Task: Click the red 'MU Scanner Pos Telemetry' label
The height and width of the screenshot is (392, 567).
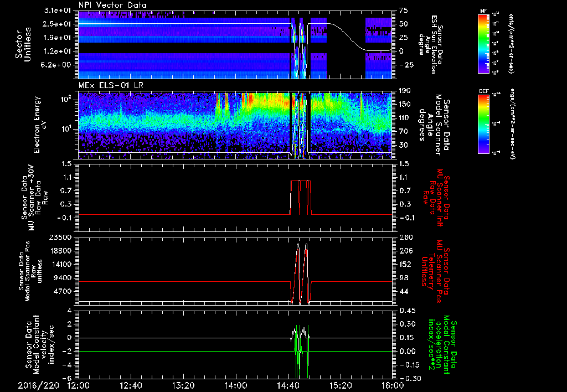Action: coord(436,271)
